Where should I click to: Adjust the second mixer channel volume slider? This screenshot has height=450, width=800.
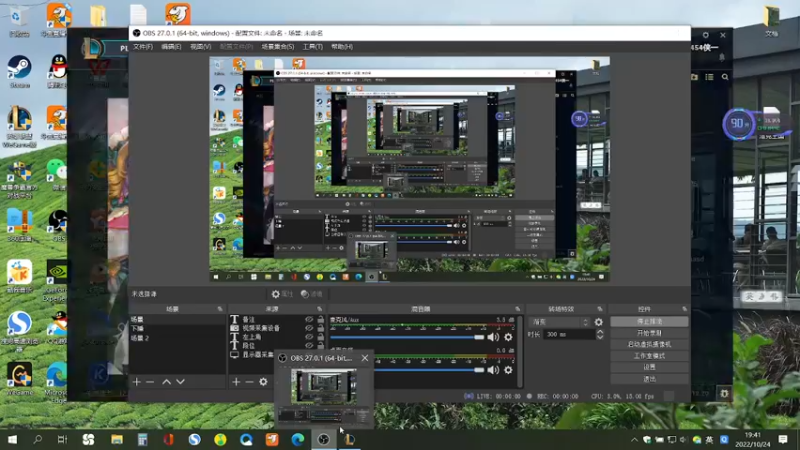[429, 370]
